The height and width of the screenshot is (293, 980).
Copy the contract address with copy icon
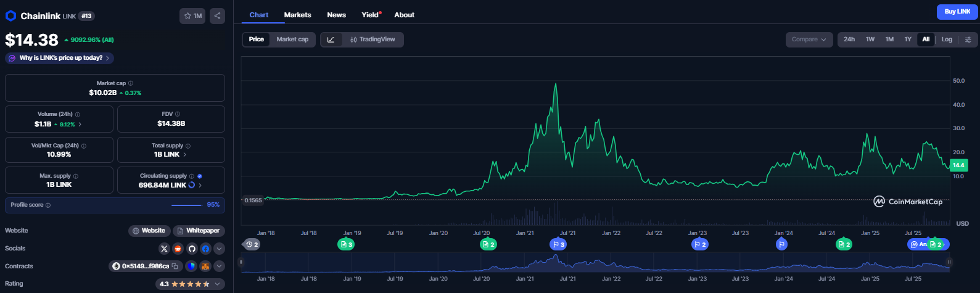[x=175, y=266]
